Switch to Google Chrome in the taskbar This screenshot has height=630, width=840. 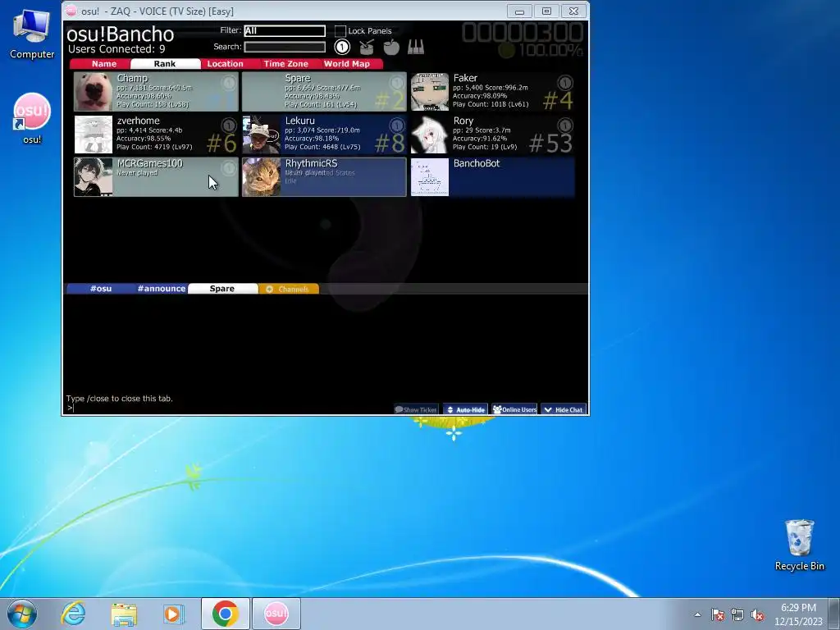[x=225, y=614]
